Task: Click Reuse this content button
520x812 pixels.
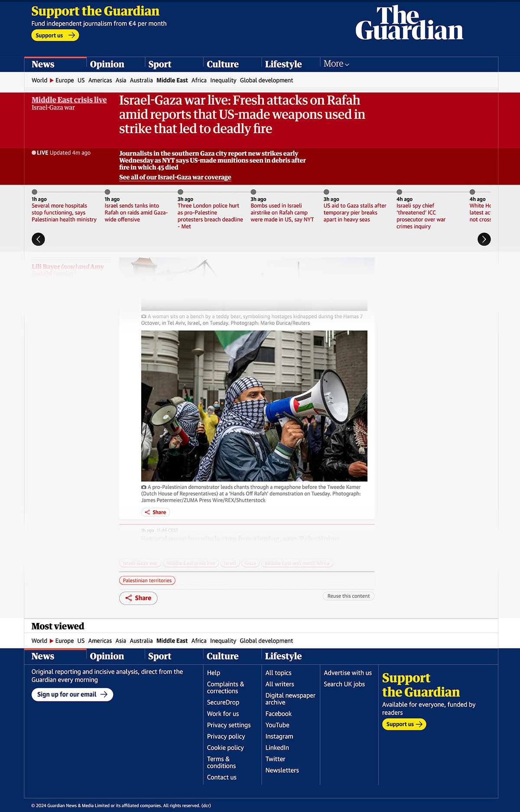Action: pyautogui.click(x=348, y=596)
